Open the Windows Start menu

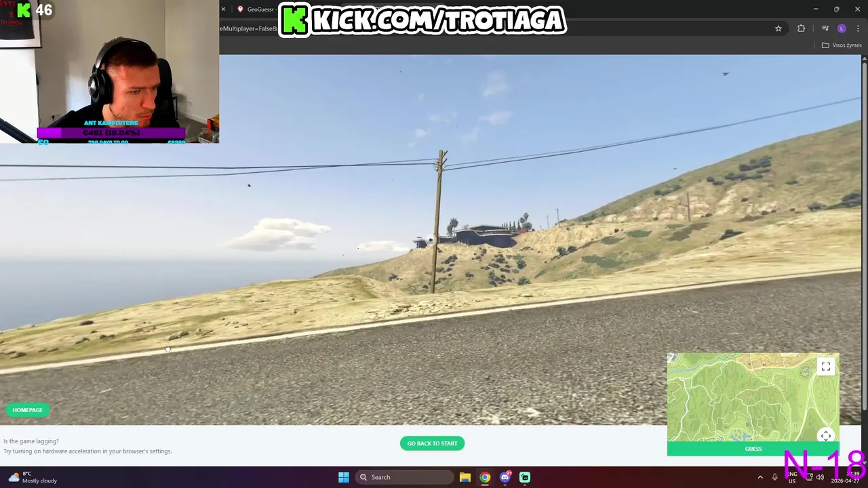pos(344,477)
